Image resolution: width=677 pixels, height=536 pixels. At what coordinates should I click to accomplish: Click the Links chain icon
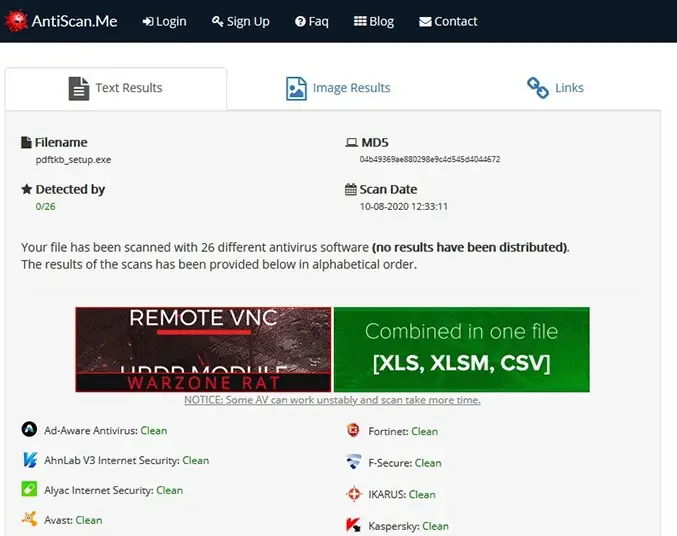pyautogui.click(x=538, y=88)
